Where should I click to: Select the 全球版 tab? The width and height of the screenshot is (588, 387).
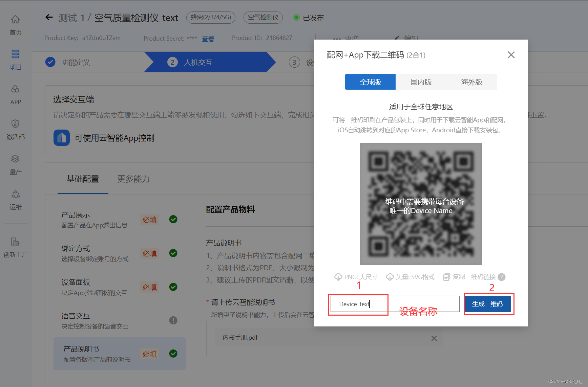click(x=370, y=82)
